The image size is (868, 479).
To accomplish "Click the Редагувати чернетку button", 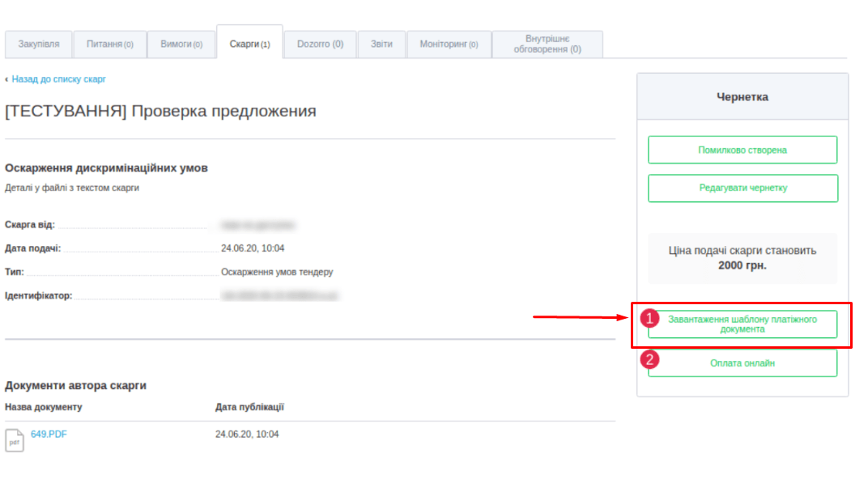I will 742,188.
